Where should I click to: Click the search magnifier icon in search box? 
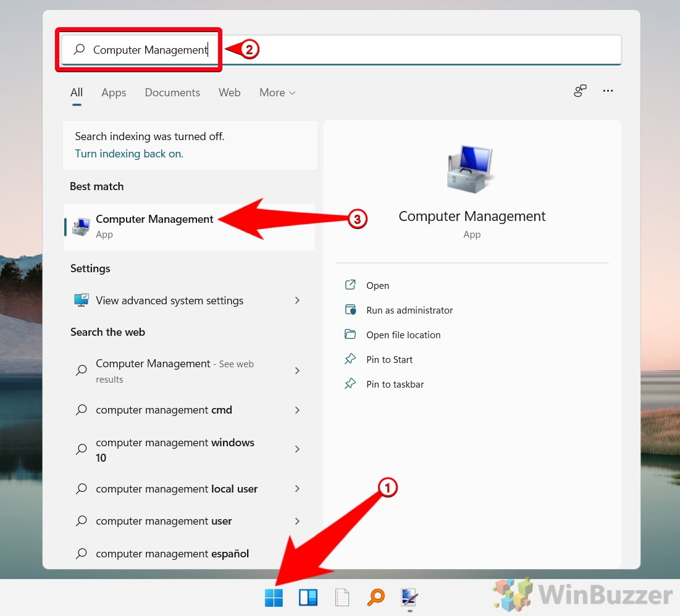point(79,49)
